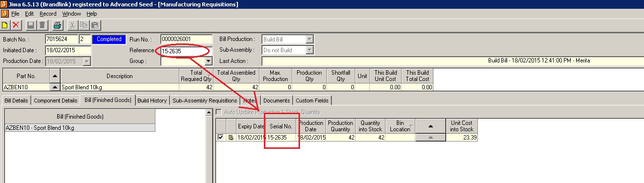Click the Unit Cost into Stock header

462,126
